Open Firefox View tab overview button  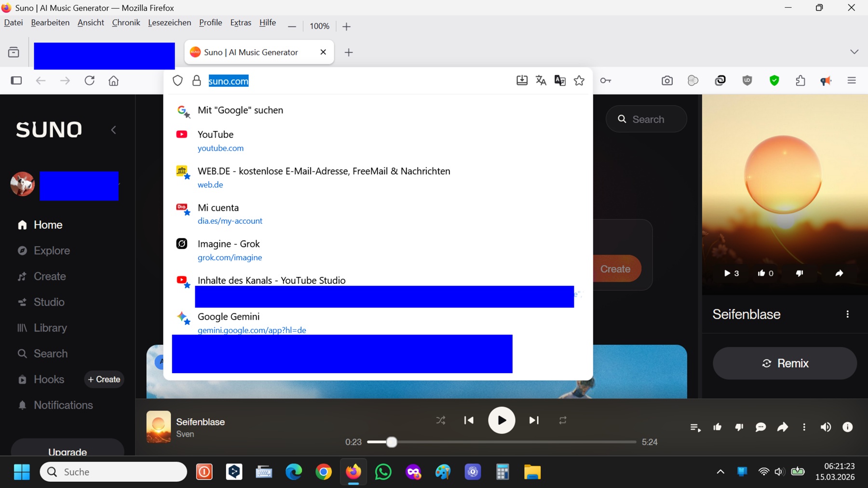pos(14,52)
